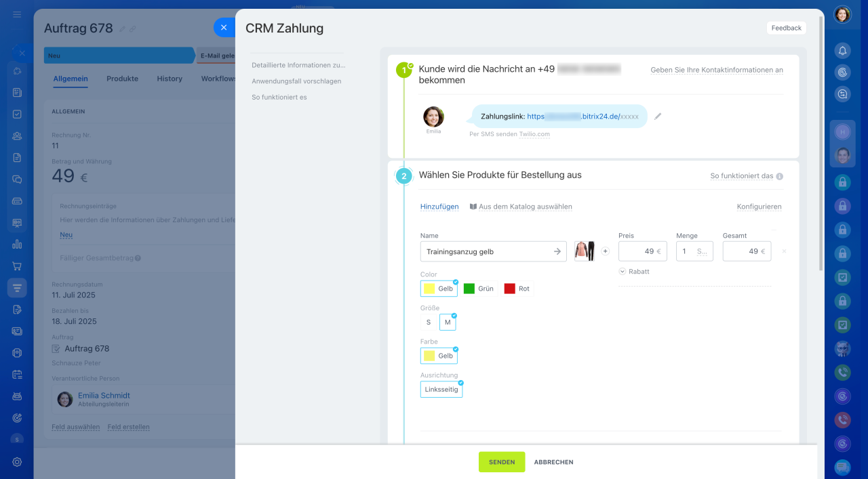Select Gelb under Farbe

439,356
